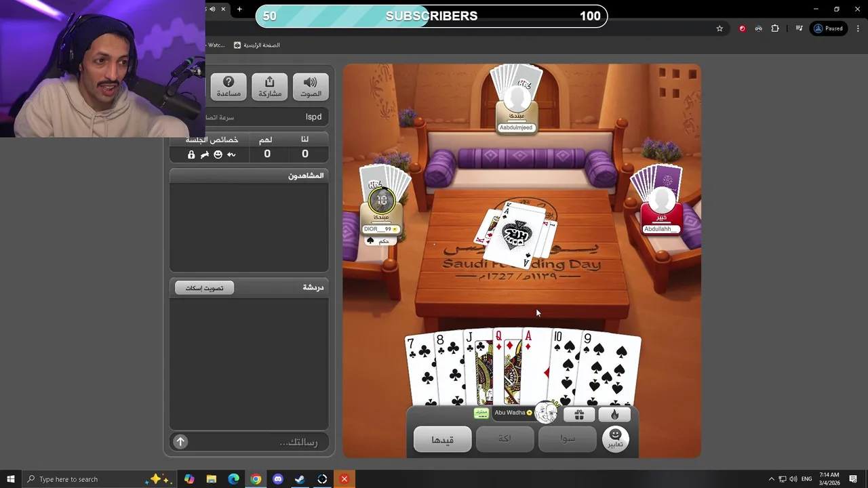Open the Chrome profile Paused button

tap(829, 28)
